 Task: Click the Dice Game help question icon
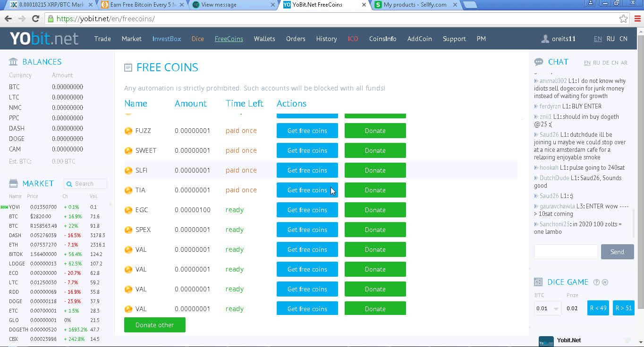pyautogui.click(x=596, y=282)
